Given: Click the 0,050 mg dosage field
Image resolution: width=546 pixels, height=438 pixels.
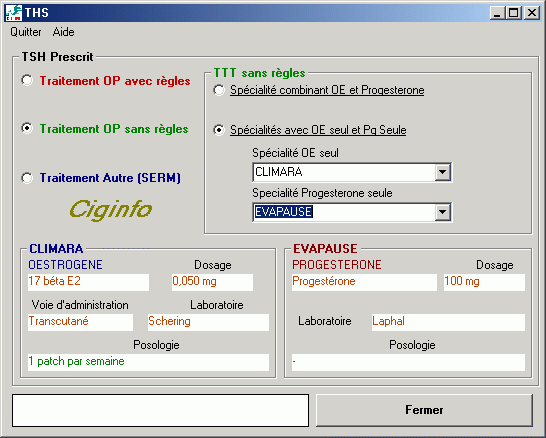Looking at the screenshot, I should point(212,282).
